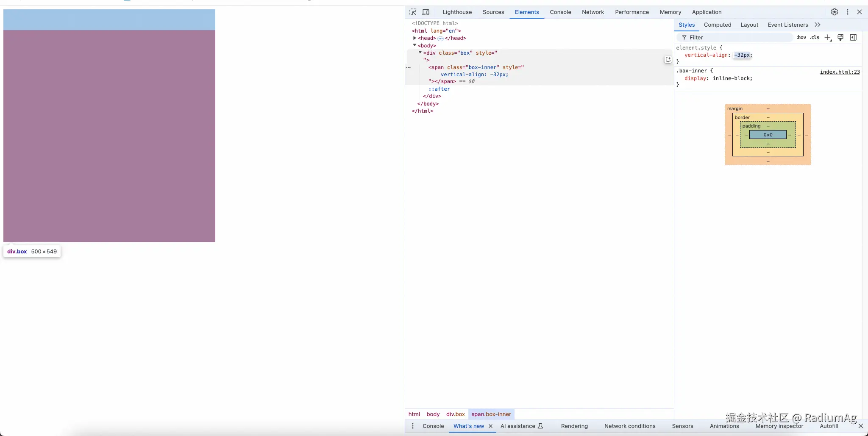868x436 pixels.
Task: Select the Styles sidebar tab
Action: pyautogui.click(x=687, y=25)
